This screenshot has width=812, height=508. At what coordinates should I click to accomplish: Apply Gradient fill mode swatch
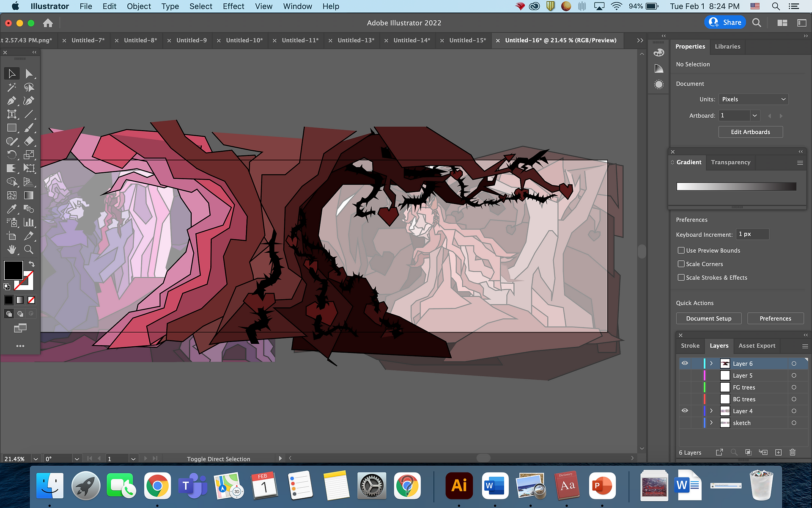20,300
